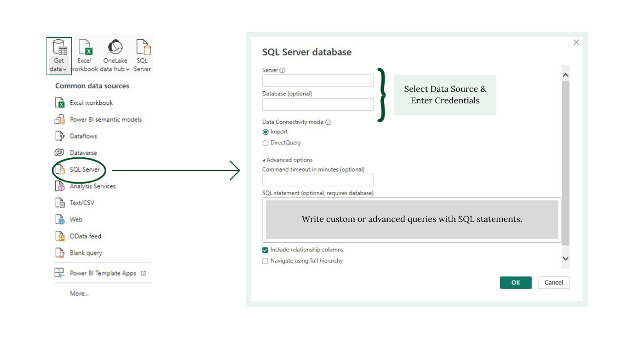Collapse the Advanced options section

287,160
